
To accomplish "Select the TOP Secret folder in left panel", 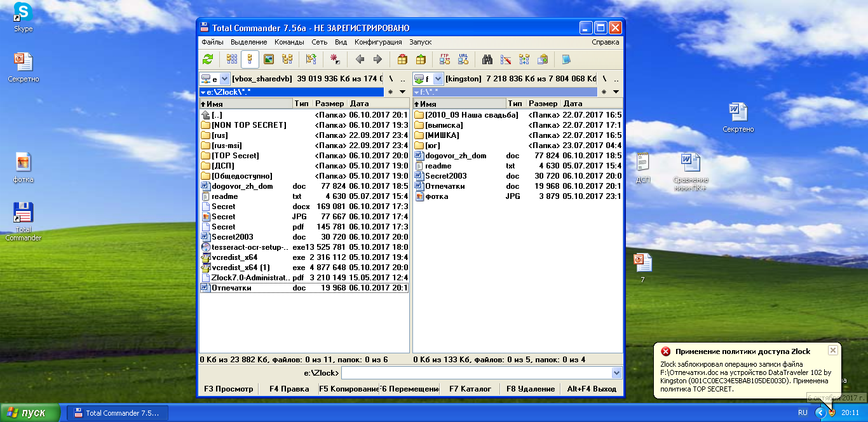I will (235, 156).
